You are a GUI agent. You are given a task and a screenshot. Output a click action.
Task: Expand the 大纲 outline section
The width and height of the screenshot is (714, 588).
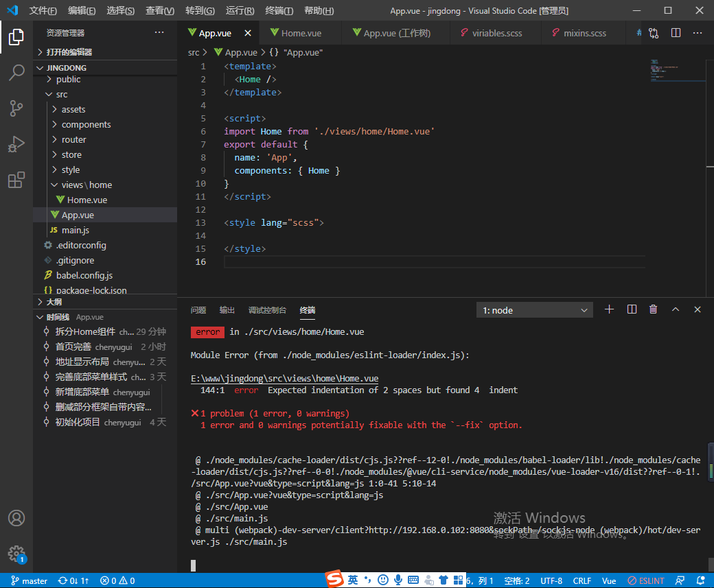(x=105, y=302)
